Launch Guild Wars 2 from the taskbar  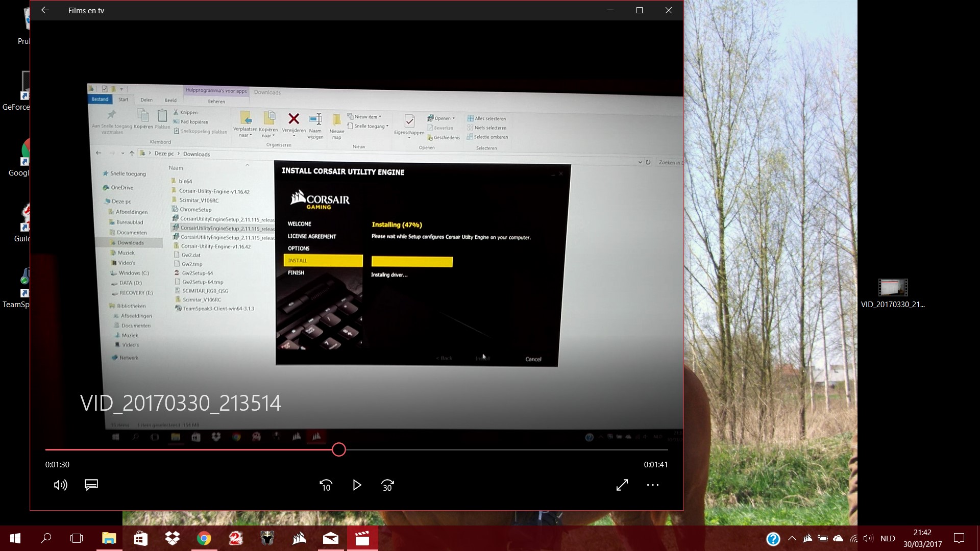(x=236, y=538)
